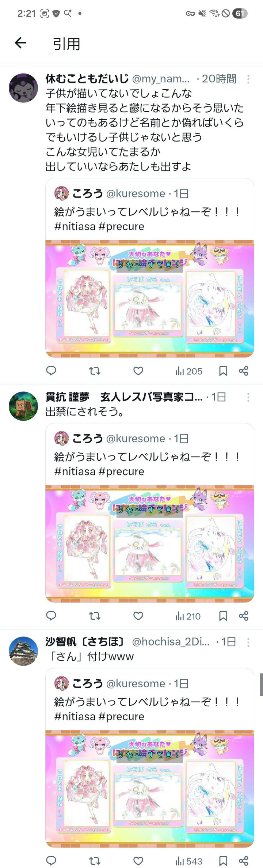Share the post with 210 views

(244, 616)
